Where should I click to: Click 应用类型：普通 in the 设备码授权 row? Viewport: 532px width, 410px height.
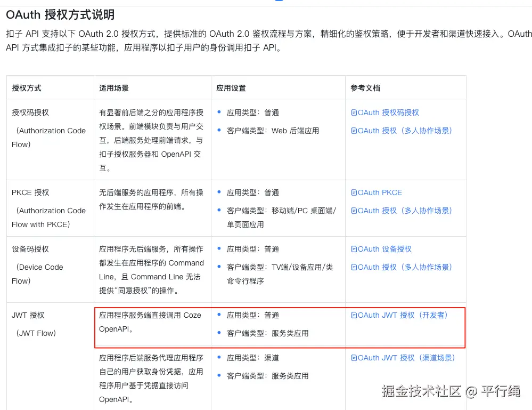click(x=253, y=249)
